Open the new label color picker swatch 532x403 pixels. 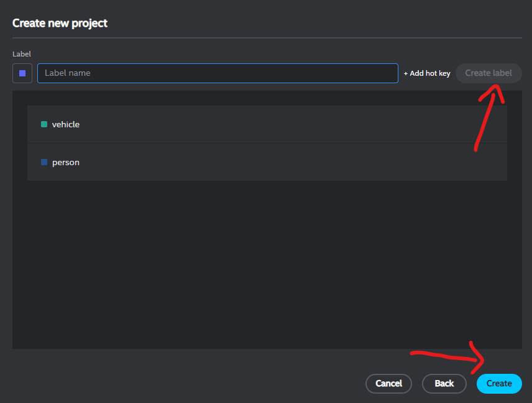(x=22, y=73)
